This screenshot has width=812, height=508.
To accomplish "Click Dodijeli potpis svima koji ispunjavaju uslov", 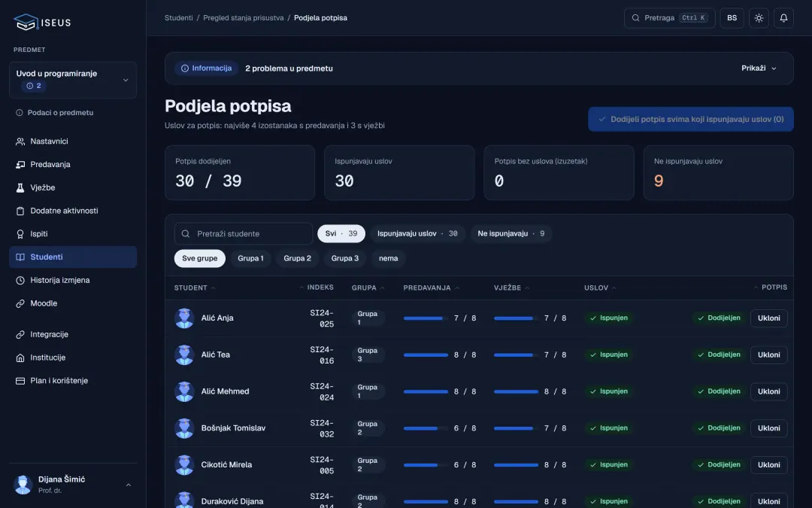I will pos(691,119).
